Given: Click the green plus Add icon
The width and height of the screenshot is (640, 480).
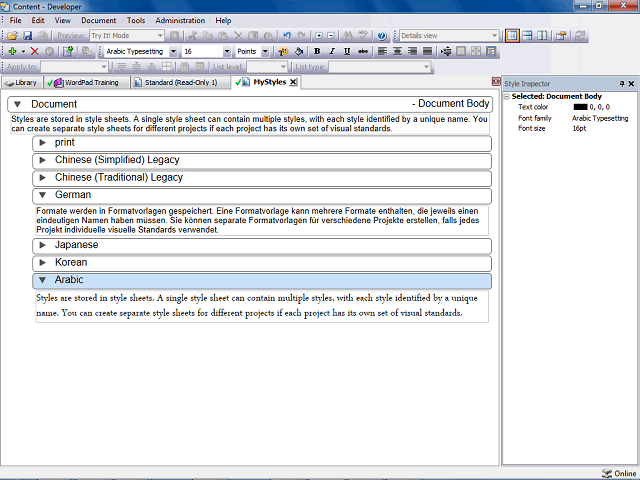Looking at the screenshot, I should tap(12, 51).
